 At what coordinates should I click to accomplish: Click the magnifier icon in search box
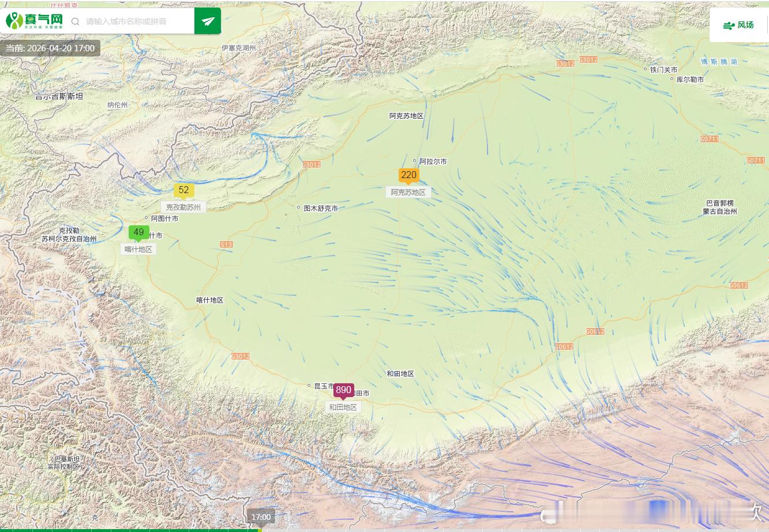point(75,21)
